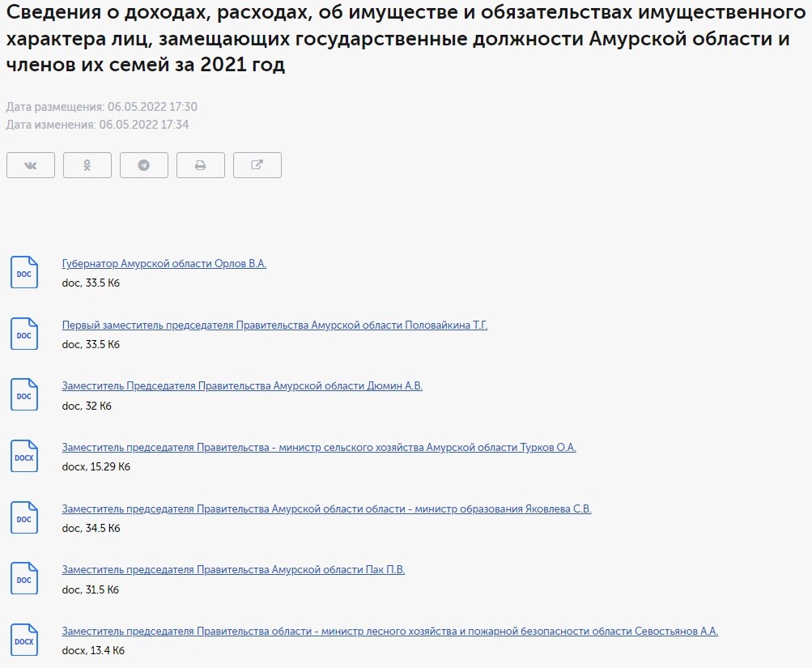Click the file size text doc, 32 Кб
Image resolution: width=812 pixels, height=668 pixels.
click(x=87, y=406)
